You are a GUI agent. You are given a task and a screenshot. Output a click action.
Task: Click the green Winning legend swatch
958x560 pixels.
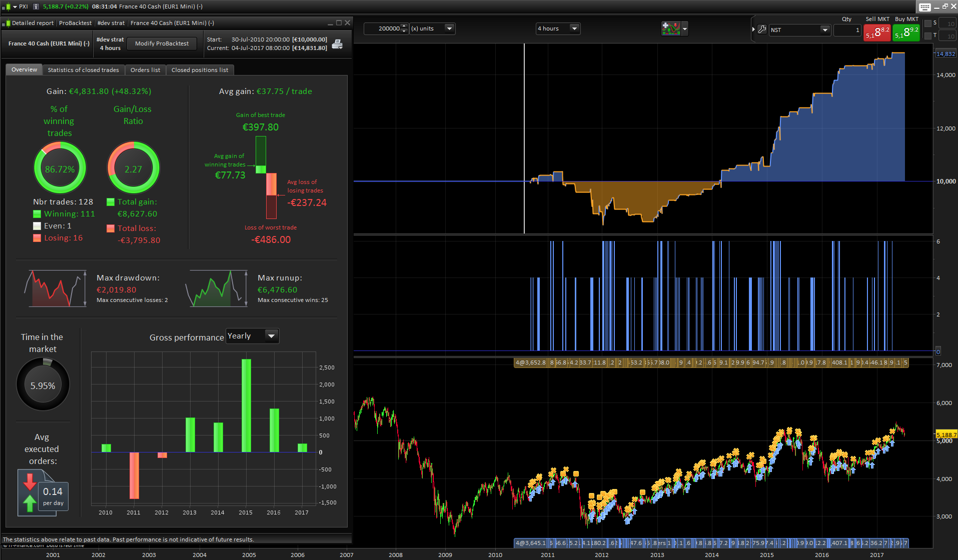[x=37, y=214]
